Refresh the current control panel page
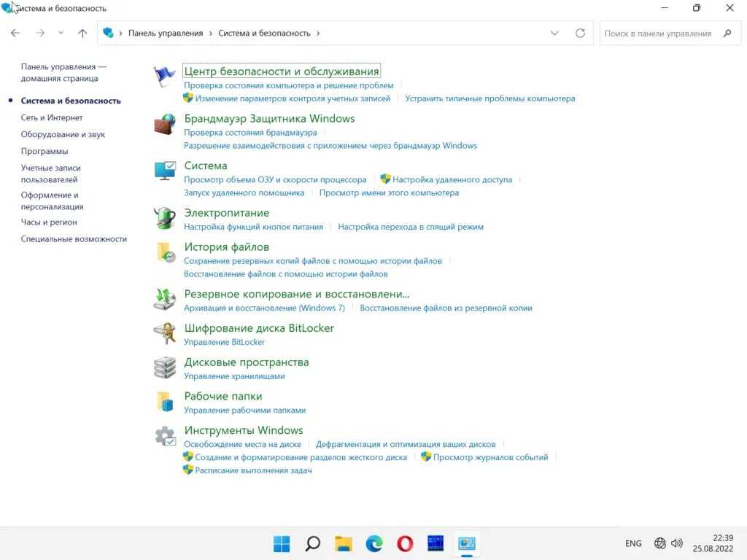Viewport: 747px width, 560px height. point(580,33)
